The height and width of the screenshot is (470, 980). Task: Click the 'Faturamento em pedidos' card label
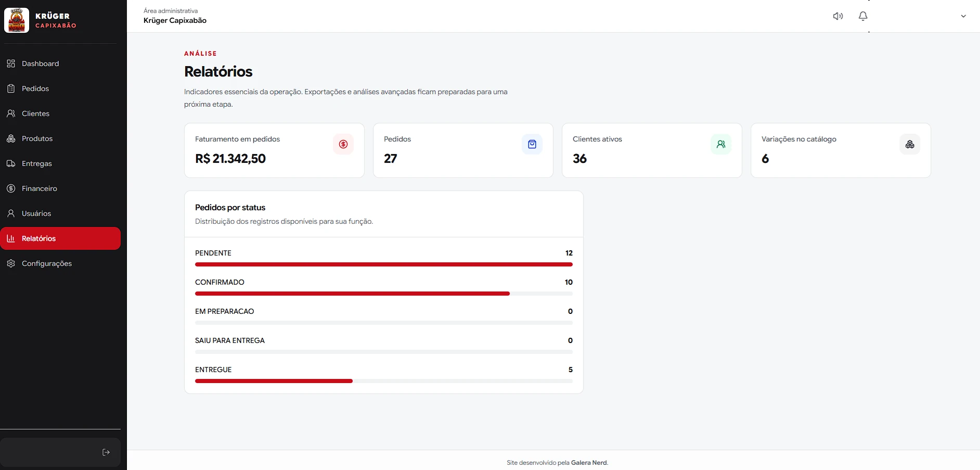click(x=237, y=139)
